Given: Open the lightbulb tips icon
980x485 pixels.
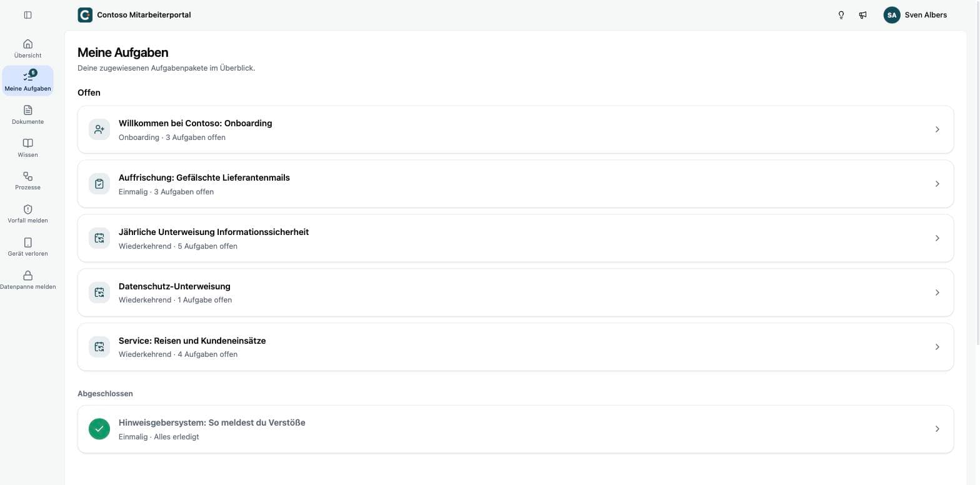Looking at the screenshot, I should coord(841,15).
